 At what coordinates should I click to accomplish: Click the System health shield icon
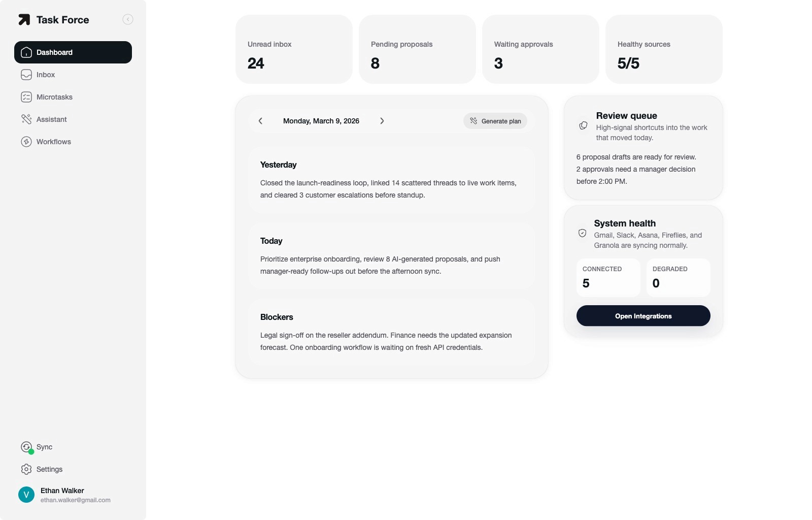(582, 233)
